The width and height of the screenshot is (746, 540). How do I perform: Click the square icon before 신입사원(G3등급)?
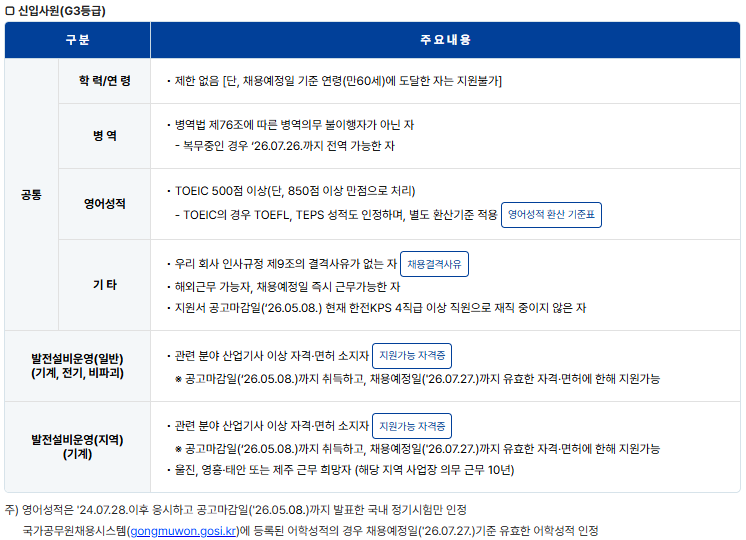click(10, 11)
